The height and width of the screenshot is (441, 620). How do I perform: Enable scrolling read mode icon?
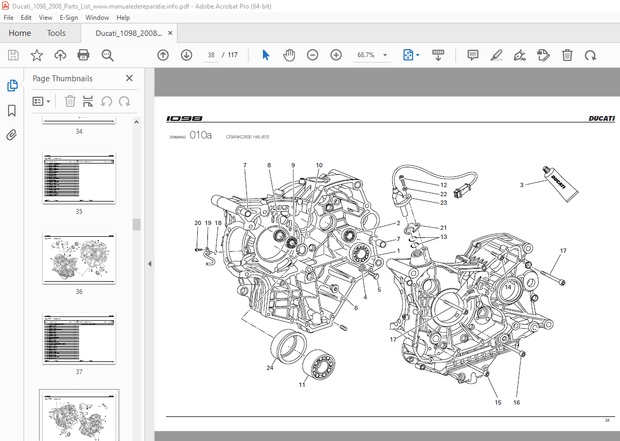click(x=438, y=55)
